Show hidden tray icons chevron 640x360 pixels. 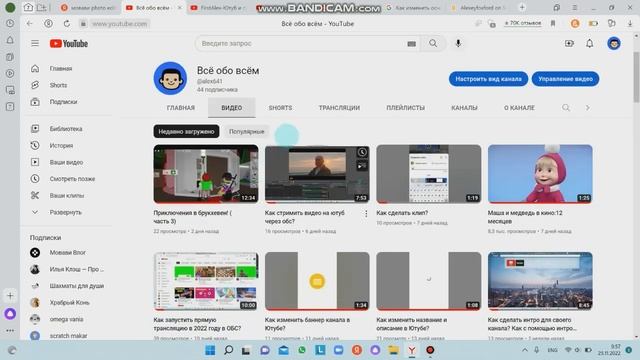coord(525,350)
